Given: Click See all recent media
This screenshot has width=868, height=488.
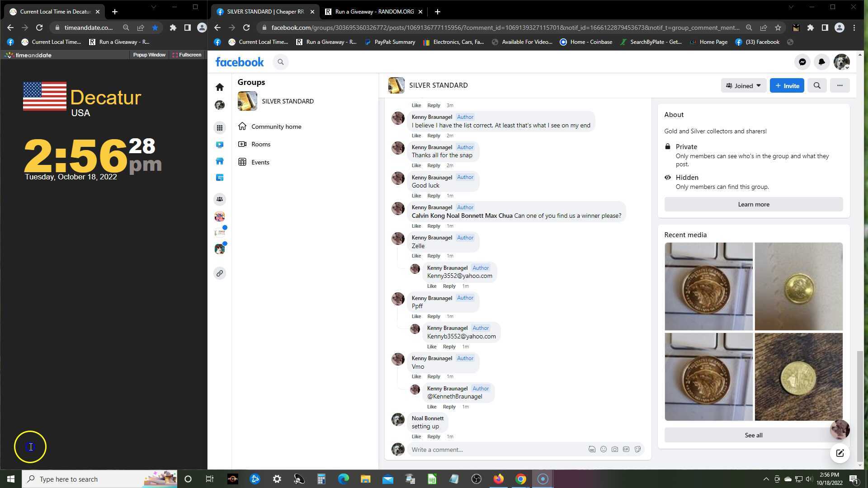Looking at the screenshot, I should pyautogui.click(x=753, y=436).
